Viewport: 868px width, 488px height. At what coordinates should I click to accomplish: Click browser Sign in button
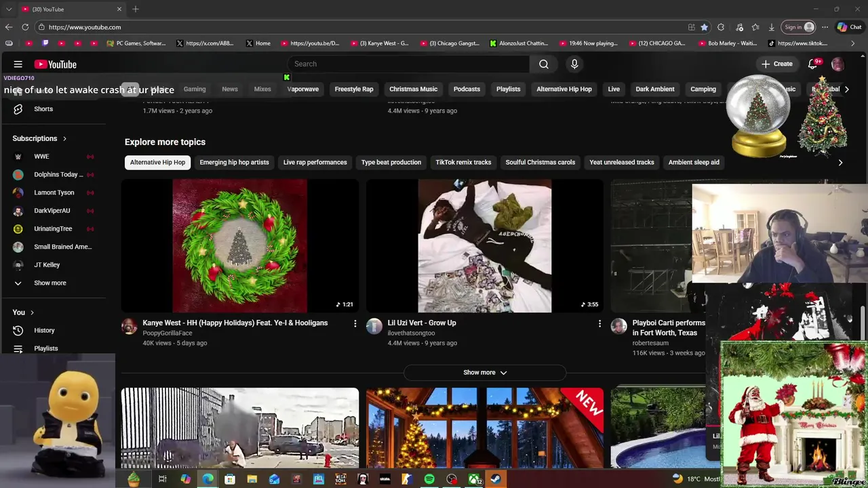(x=799, y=27)
